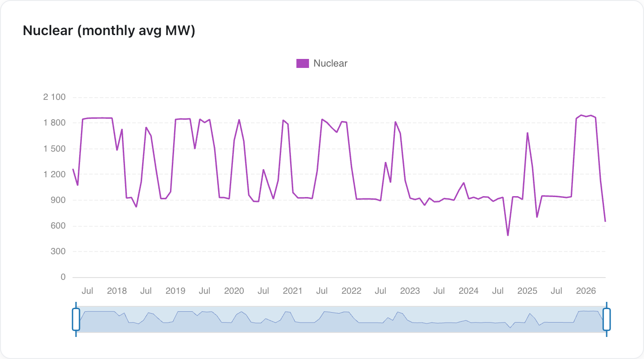Click the chart title Nuclear (monthly avg MW)

pyautogui.click(x=109, y=31)
